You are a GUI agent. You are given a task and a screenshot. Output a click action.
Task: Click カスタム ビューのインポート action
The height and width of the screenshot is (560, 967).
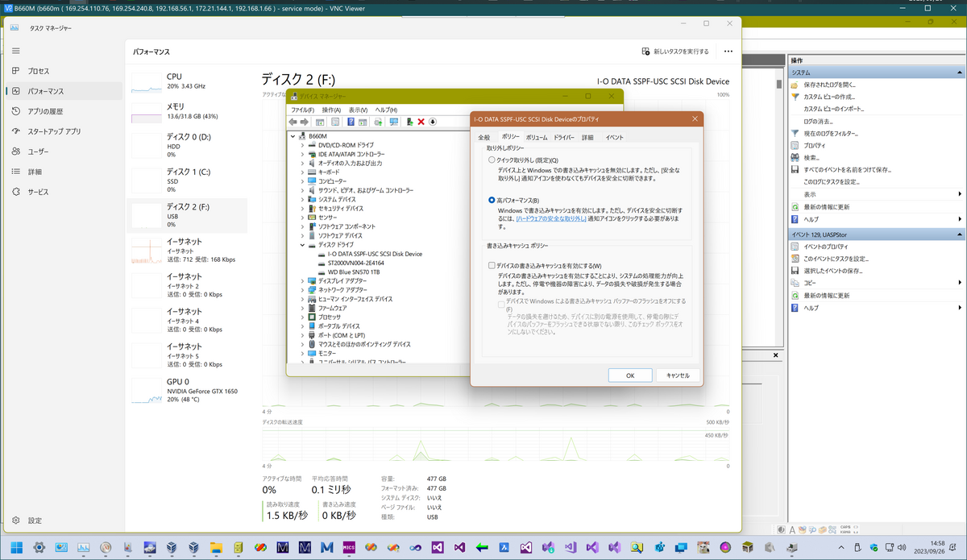tap(834, 109)
